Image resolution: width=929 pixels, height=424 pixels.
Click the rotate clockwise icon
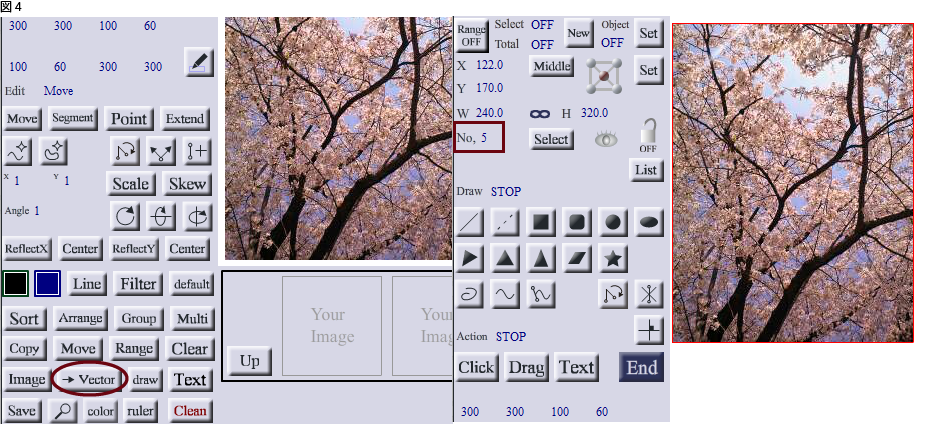pyautogui.click(x=126, y=217)
